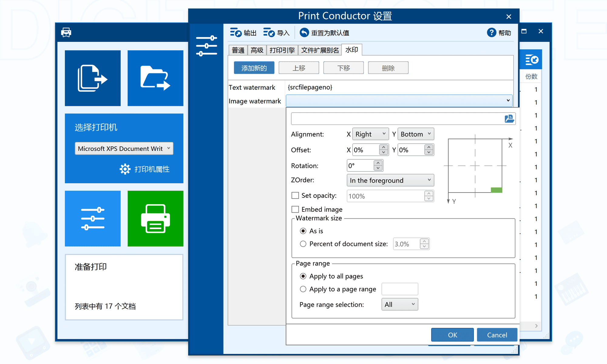The width and height of the screenshot is (607, 364).
Task: Click the 打印机属性 link text
Action: (x=152, y=169)
